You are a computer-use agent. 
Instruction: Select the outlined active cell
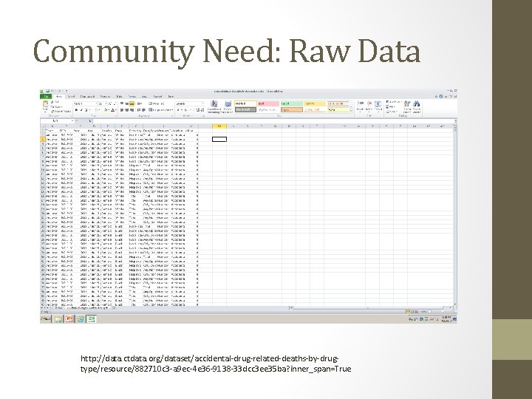point(219,139)
